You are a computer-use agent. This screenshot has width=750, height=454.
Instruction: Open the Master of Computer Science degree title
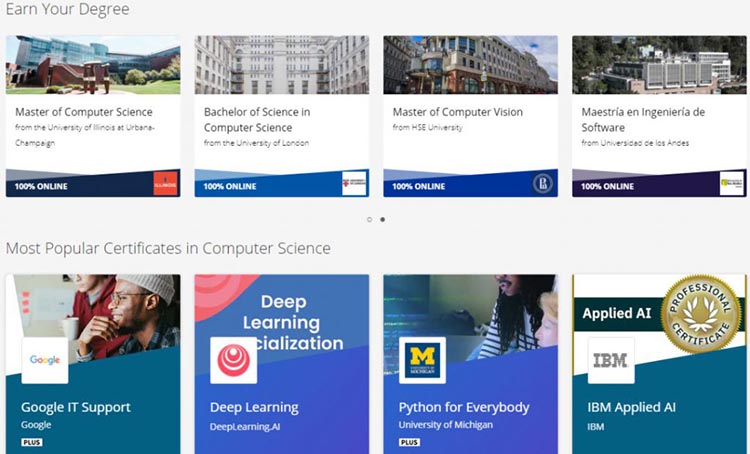coord(84,112)
